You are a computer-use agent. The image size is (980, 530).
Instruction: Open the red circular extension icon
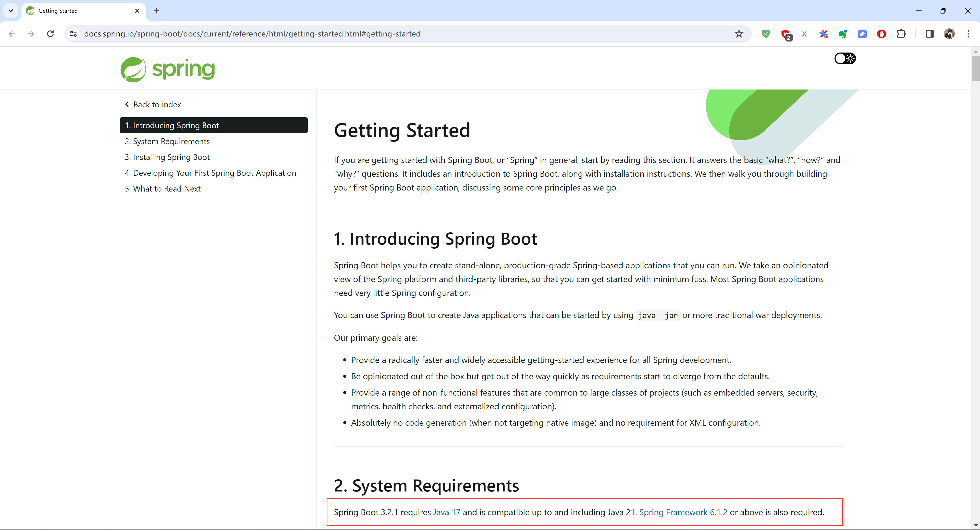[x=881, y=34]
